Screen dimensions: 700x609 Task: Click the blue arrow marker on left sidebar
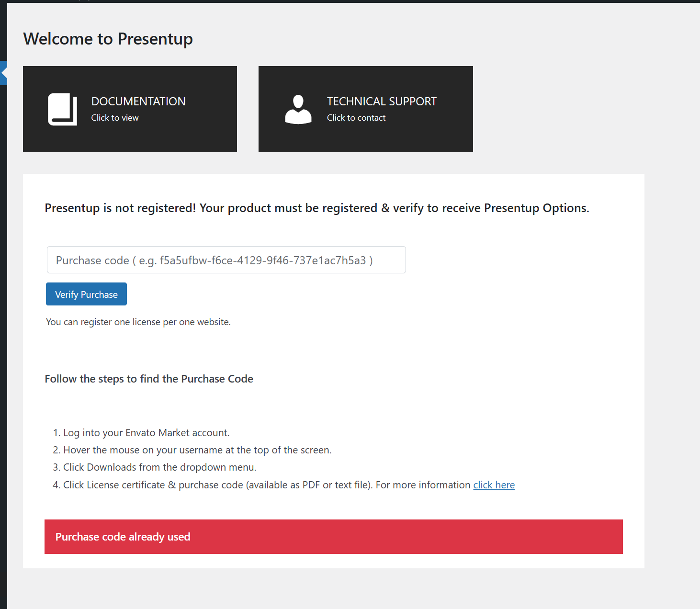click(4, 73)
